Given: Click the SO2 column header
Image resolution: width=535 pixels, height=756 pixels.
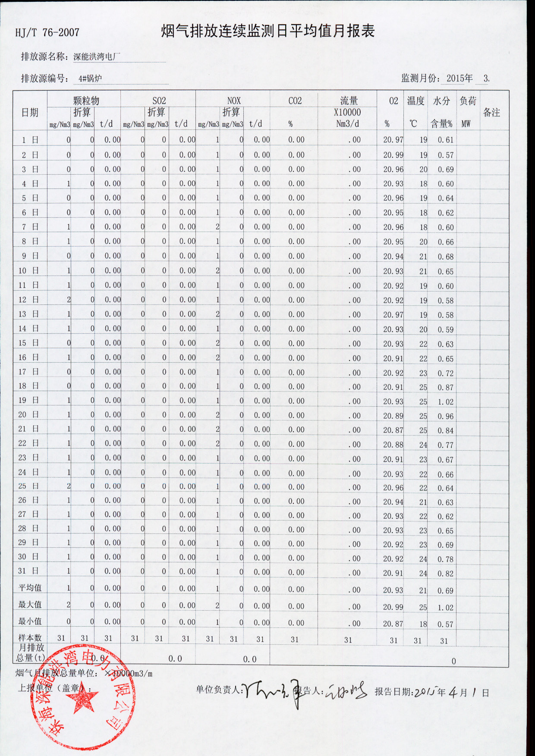Looking at the screenshot, I should pos(159,100).
